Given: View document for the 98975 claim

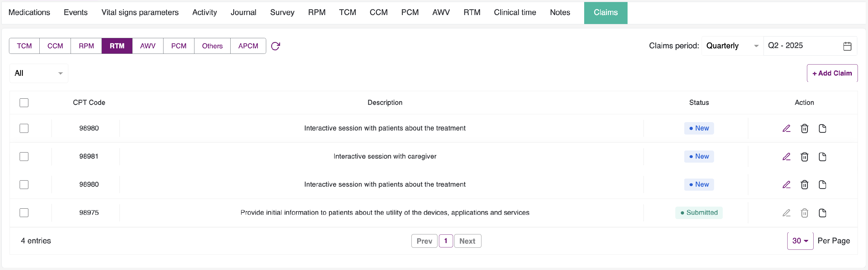Looking at the screenshot, I should click(822, 213).
